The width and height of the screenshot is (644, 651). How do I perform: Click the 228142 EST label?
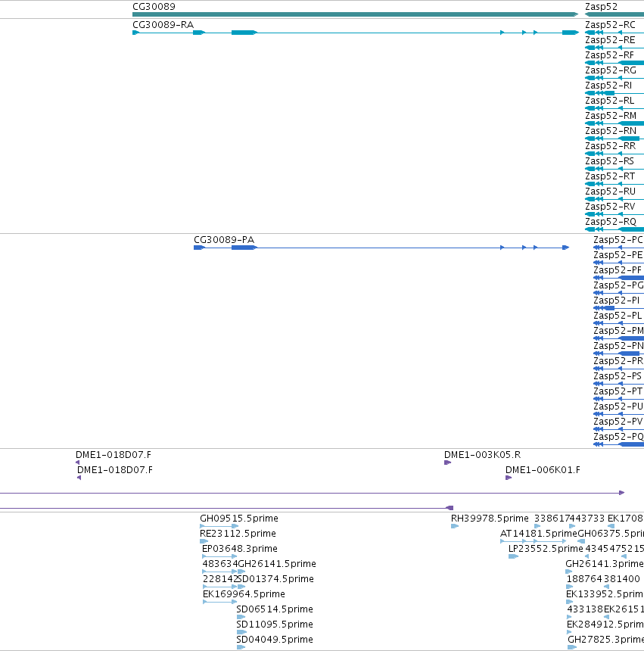[220, 579]
